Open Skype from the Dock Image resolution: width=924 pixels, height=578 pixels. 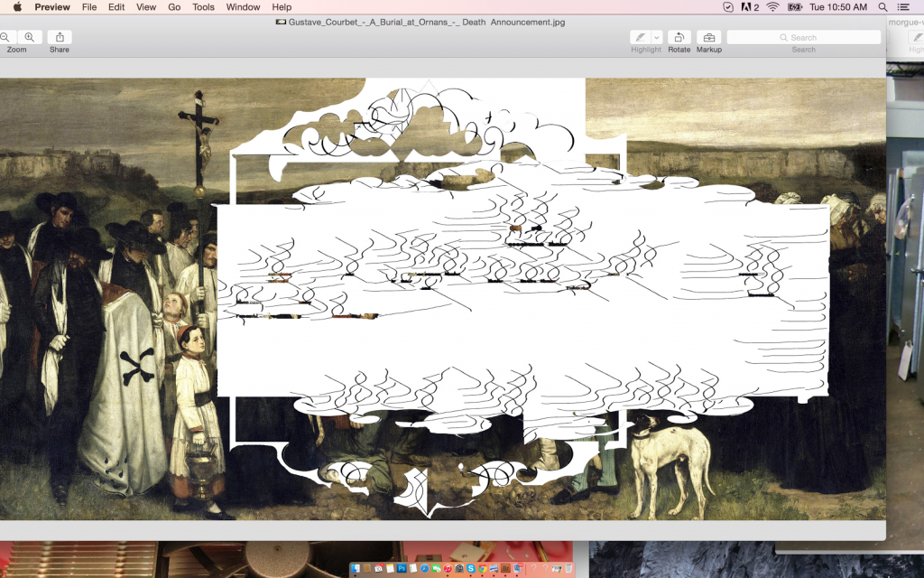[471, 569]
